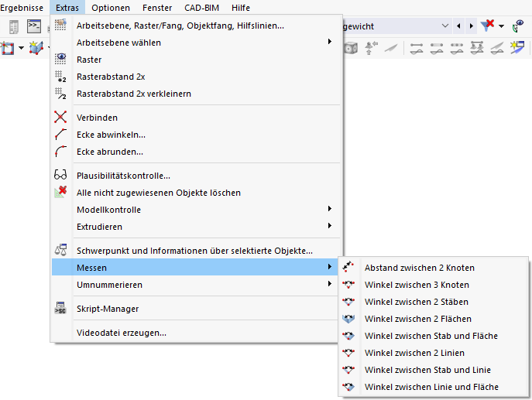Click Winkel zwischen 2 Linien icon
Screen dimensions: 532x400
[x=348, y=353]
